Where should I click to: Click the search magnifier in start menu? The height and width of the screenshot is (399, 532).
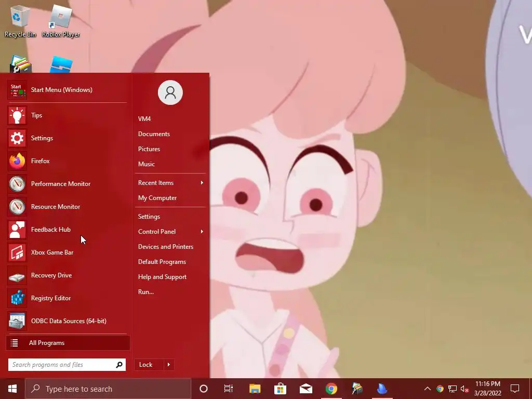(119, 365)
